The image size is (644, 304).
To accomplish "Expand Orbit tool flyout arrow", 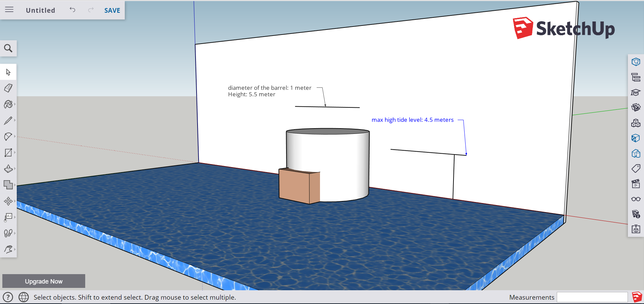I will (15, 249).
